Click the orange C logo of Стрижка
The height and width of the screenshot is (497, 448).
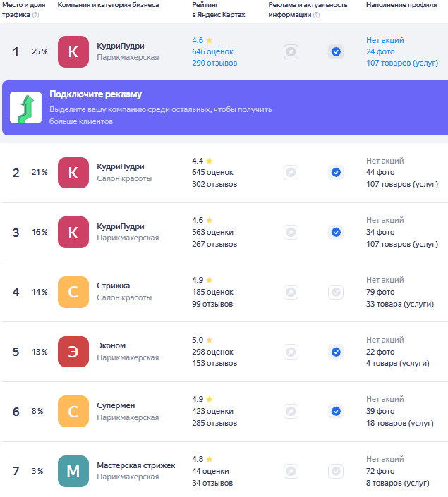(73, 292)
